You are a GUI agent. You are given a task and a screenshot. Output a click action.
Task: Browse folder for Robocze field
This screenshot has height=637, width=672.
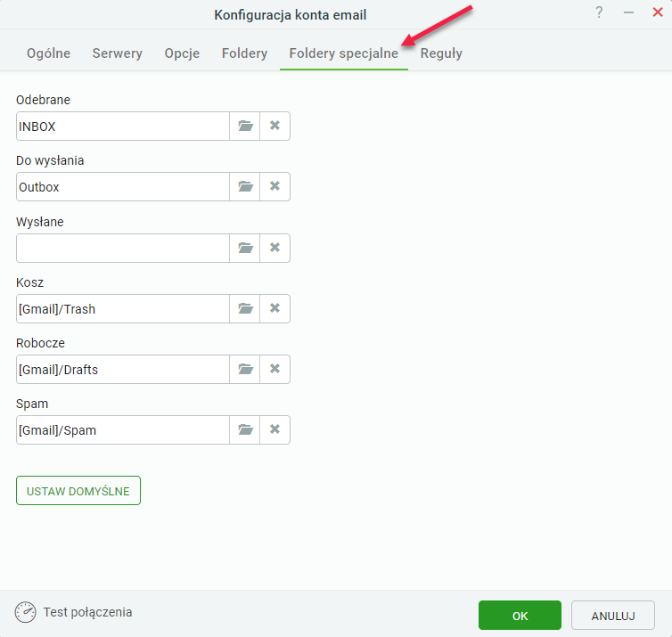click(x=245, y=369)
